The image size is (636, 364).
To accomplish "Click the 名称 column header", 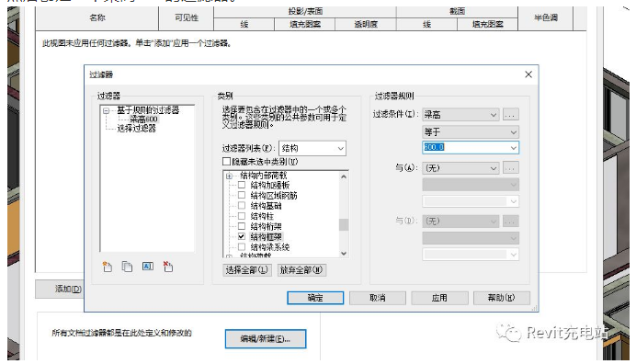I will pyautogui.click(x=97, y=17).
